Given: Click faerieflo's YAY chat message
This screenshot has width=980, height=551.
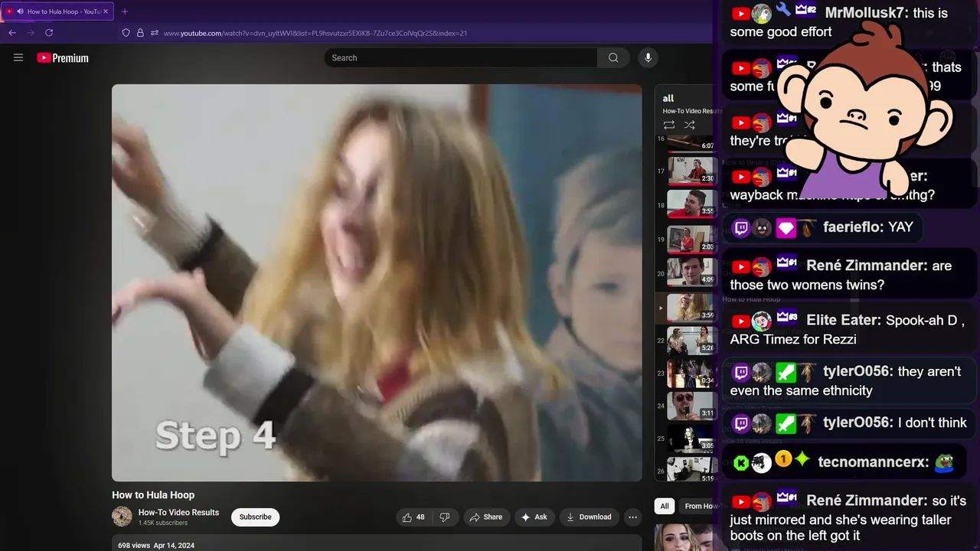Looking at the screenshot, I should tap(823, 227).
